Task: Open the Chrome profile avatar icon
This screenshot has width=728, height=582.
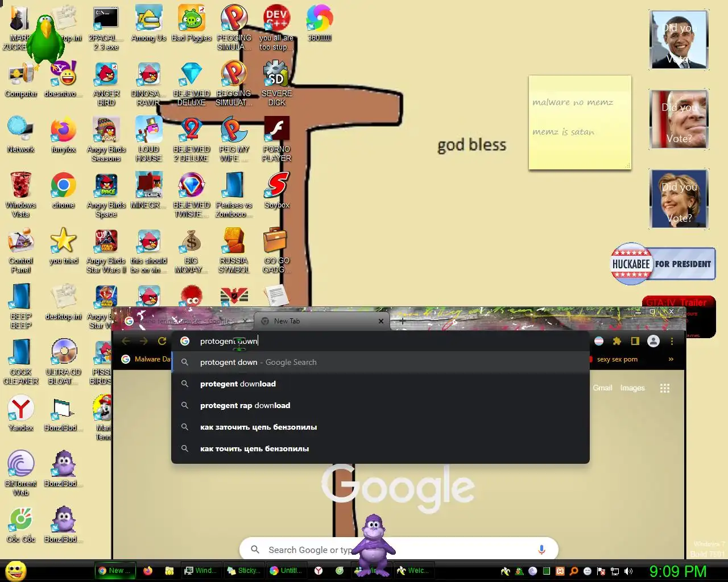Action: click(653, 341)
